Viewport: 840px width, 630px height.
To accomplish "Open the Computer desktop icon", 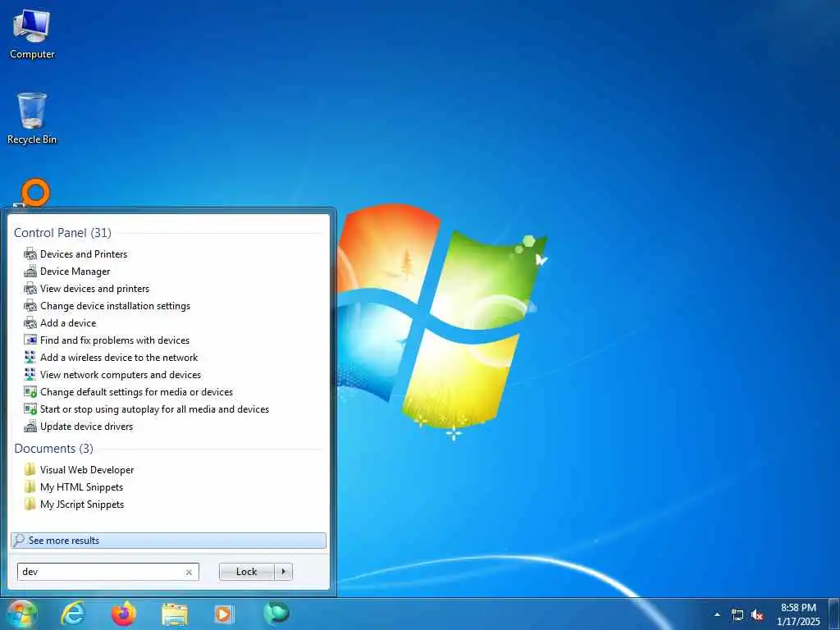I will (x=32, y=34).
